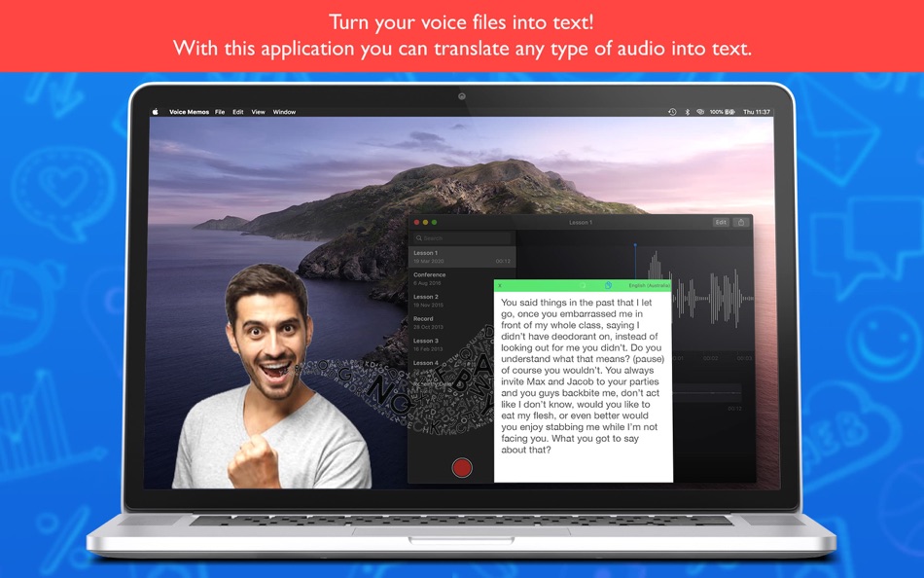Open the View menu

tap(258, 112)
